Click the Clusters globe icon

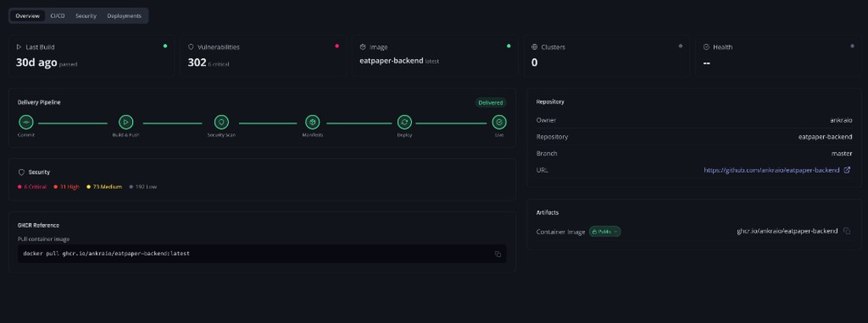point(534,47)
